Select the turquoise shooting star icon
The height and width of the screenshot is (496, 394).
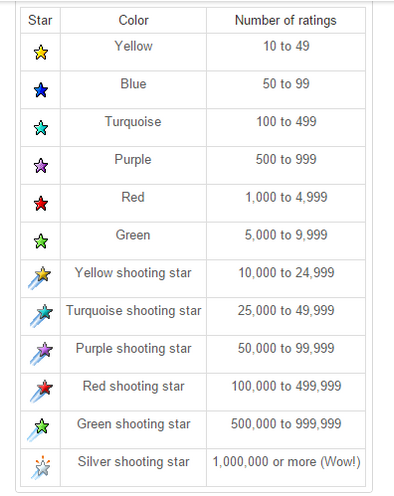[x=40, y=316]
